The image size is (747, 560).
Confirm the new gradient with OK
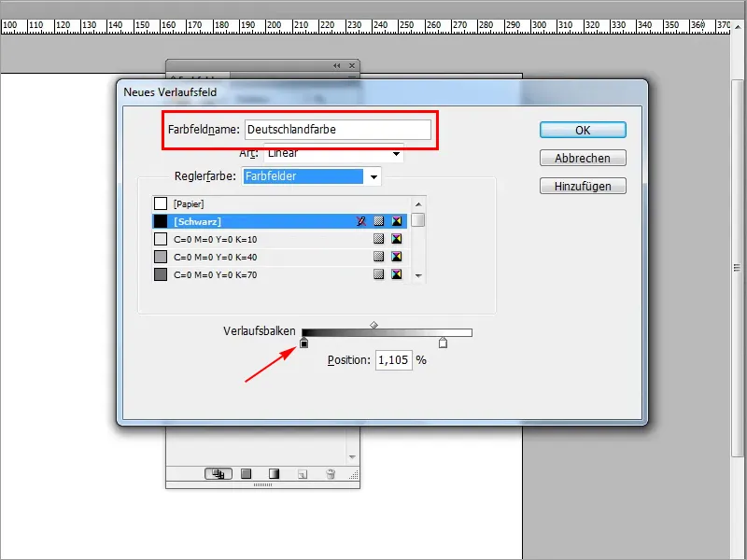582,130
